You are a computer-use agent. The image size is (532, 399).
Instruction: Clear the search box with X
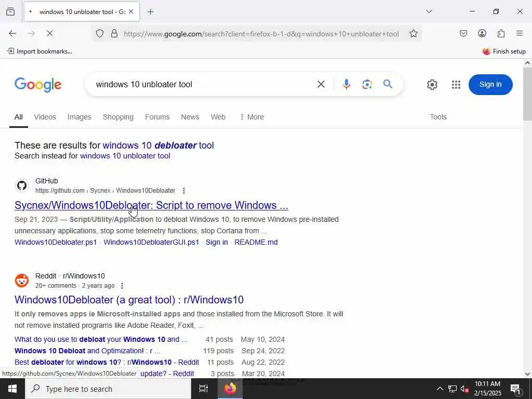click(321, 84)
